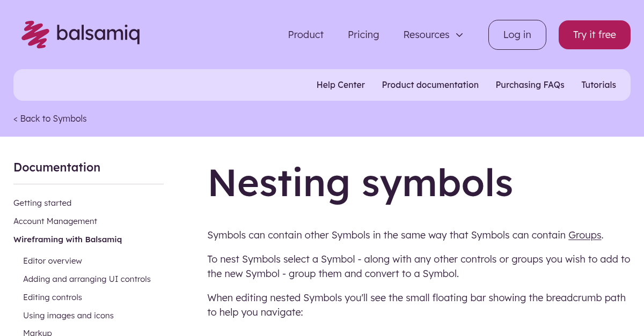Click the Balsamiq logo
Viewport: 644px width, 336px height.
tap(80, 34)
